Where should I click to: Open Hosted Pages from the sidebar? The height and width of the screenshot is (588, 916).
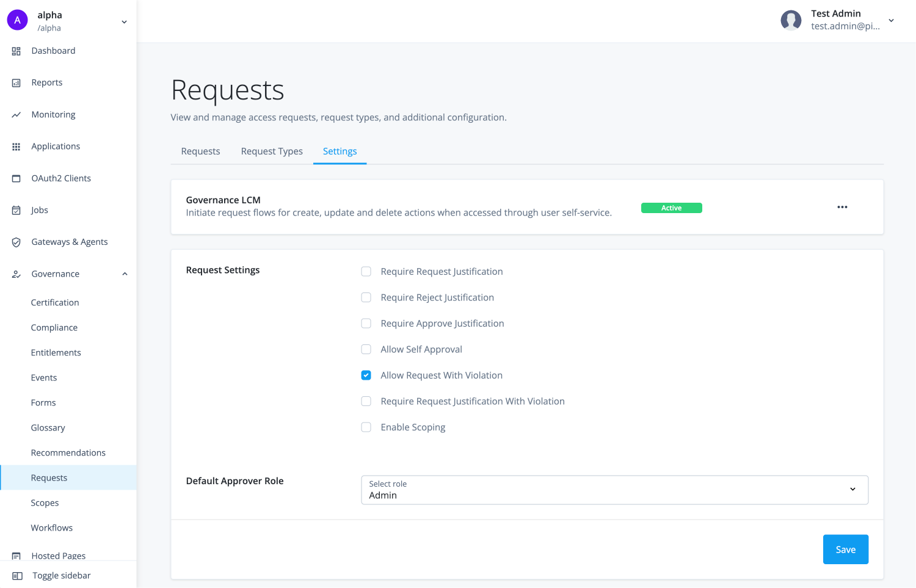coord(58,556)
